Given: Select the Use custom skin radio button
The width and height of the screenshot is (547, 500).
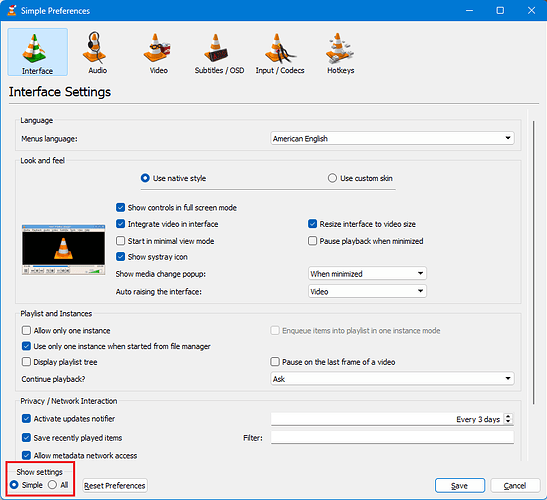Looking at the screenshot, I should pos(332,178).
